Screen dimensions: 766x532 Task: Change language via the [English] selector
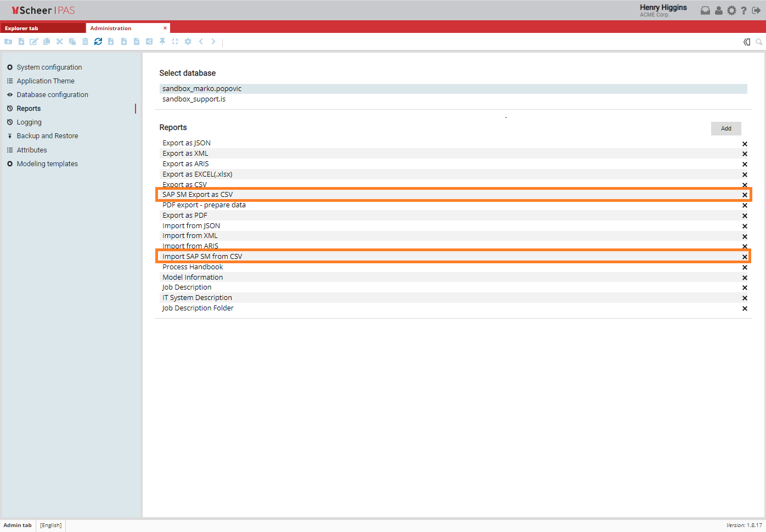[50, 525]
